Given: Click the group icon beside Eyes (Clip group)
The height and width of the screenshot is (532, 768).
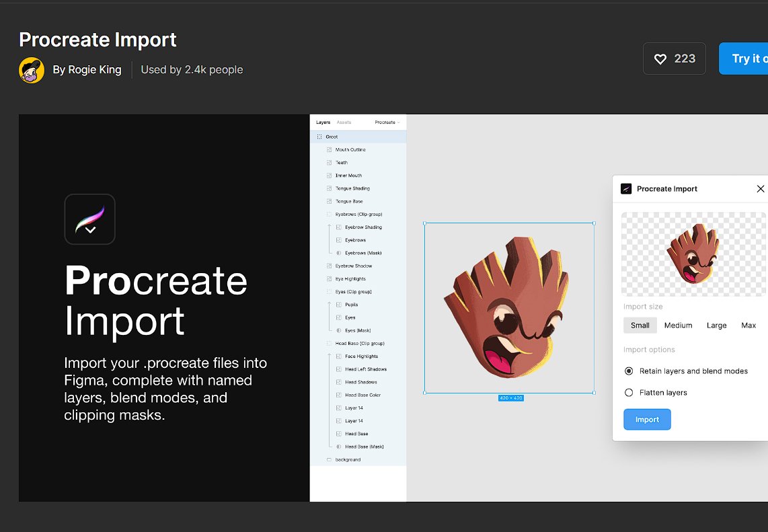Looking at the screenshot, I should [329, 291].
